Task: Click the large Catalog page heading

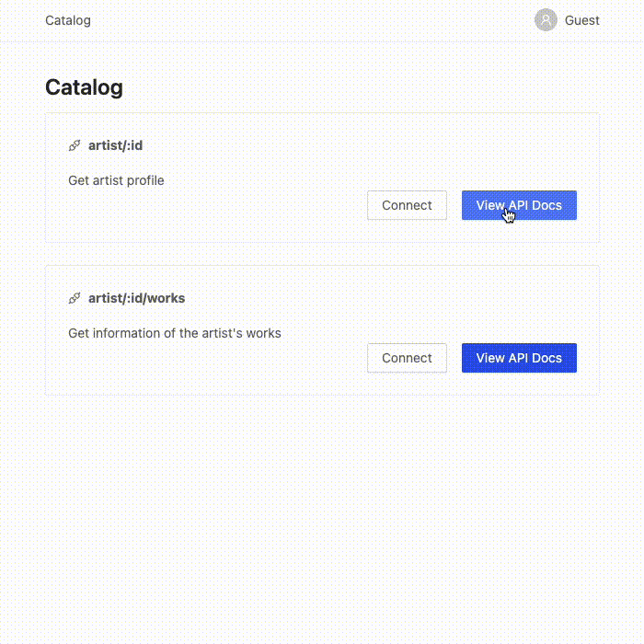Action: tap(84, 87)
